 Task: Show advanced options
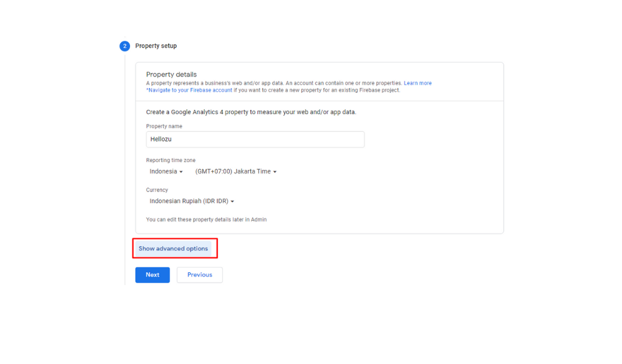pos(173,249)
